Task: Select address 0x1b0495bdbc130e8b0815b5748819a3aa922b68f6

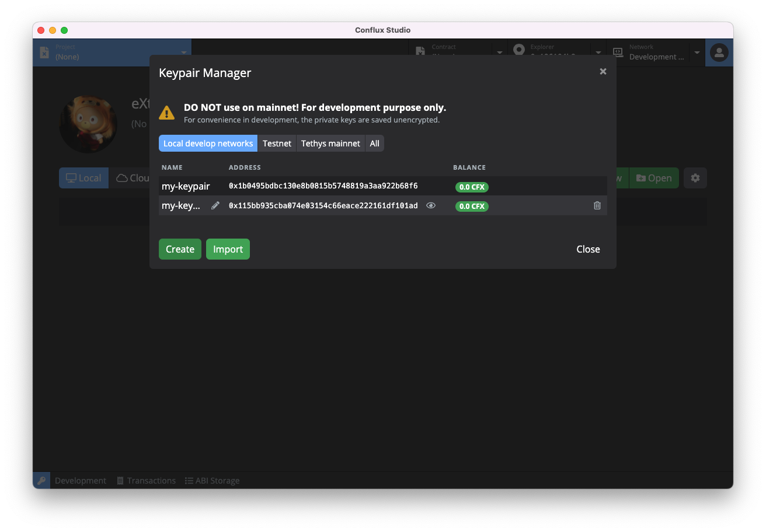Action: [x=323, y=186]
